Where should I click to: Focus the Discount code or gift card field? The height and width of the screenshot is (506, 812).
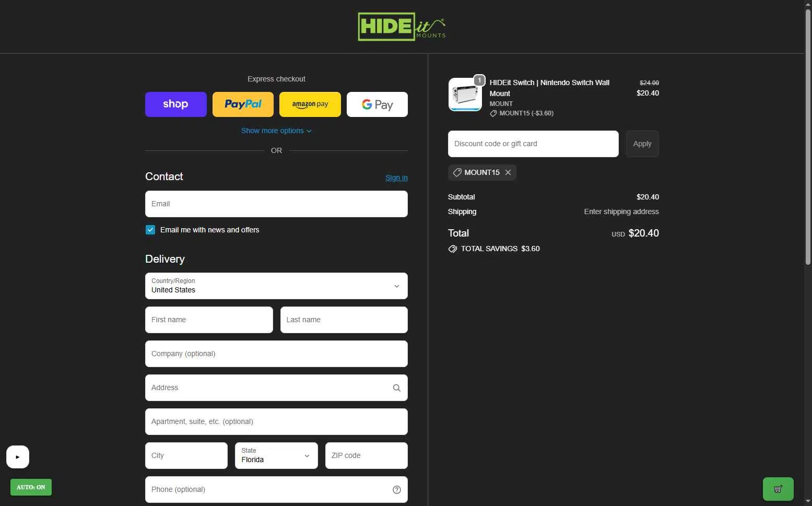click(533, 144)
